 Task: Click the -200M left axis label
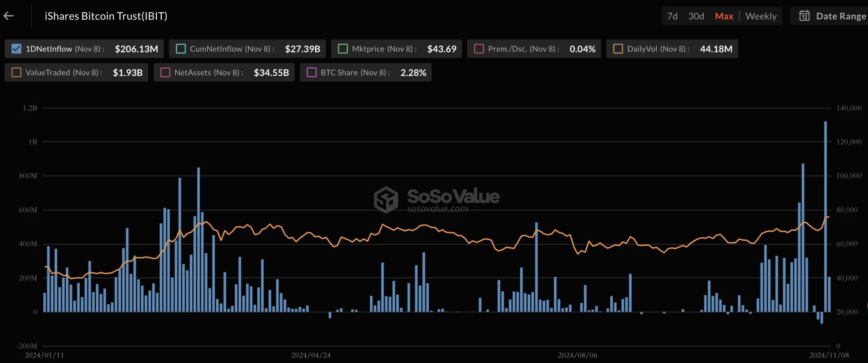click(x=27, y=346)
